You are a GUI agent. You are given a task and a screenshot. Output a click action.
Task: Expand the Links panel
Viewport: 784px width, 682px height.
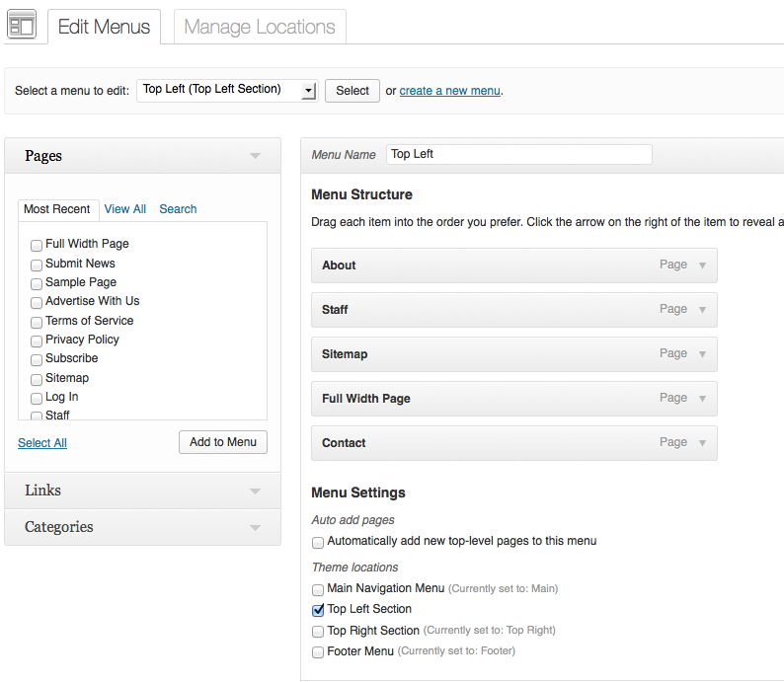click(x=255, y=491)
